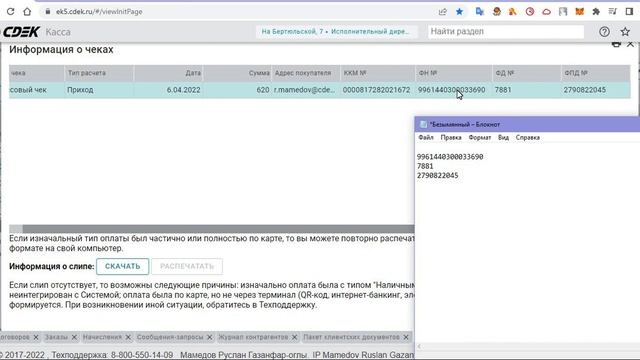Click the ФД number 7881 in table
Screen dimensions: 640x360
(503, 90)
